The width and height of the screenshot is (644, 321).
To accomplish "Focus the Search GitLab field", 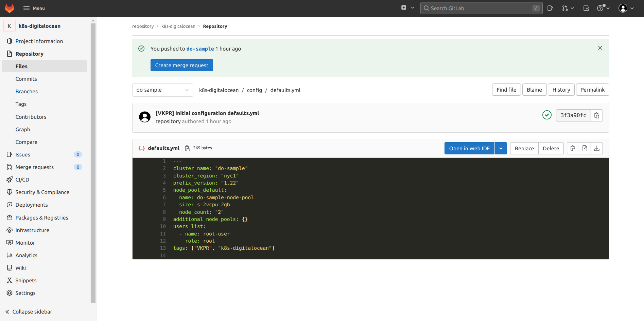I will (481, 8).
